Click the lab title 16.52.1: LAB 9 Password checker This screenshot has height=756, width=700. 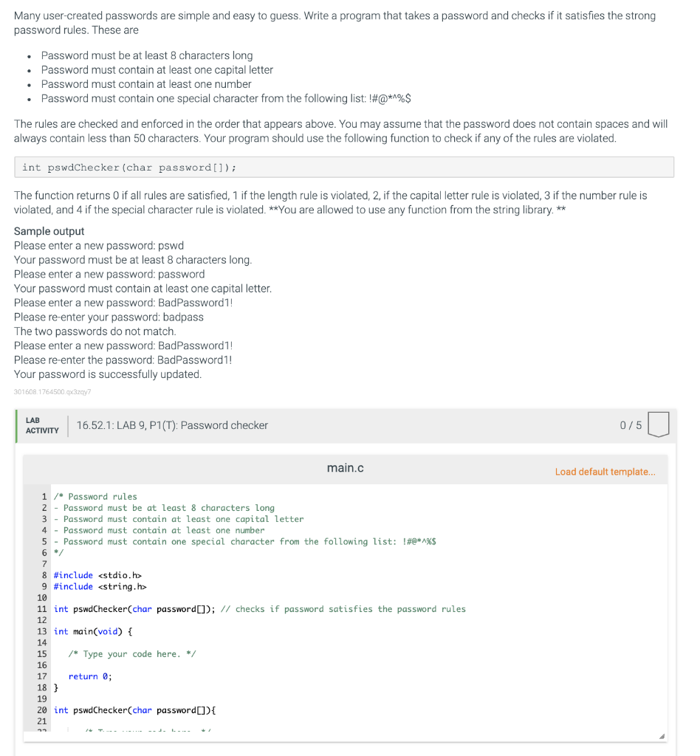tap(171, 425)
